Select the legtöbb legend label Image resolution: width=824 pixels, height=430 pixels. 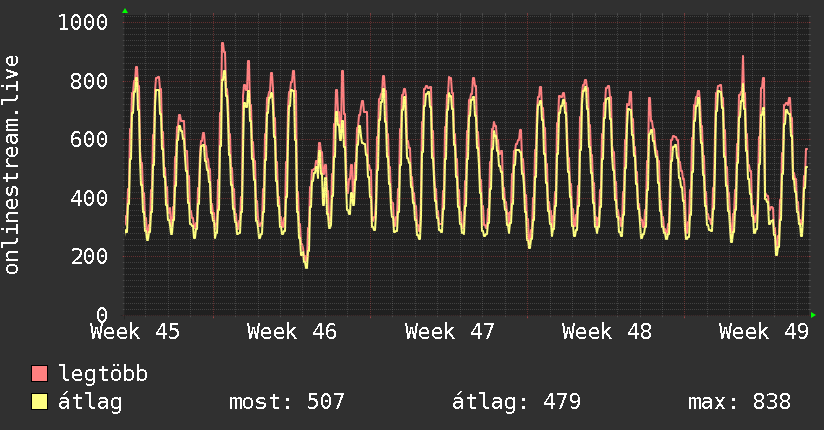pos(103,374)
